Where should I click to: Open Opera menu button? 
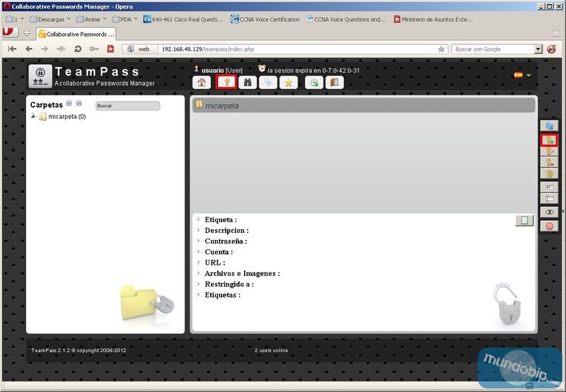[x=10, y=32]
